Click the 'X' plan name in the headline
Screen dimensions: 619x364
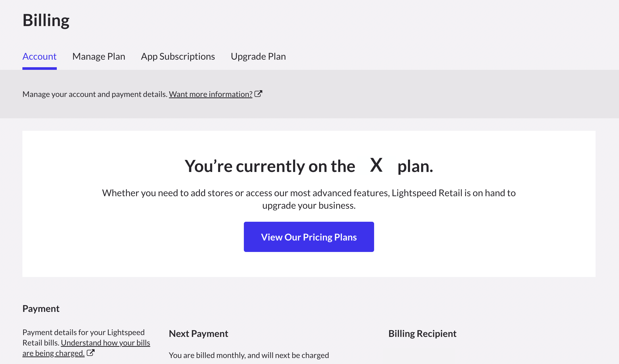click(x=376, y=165)
